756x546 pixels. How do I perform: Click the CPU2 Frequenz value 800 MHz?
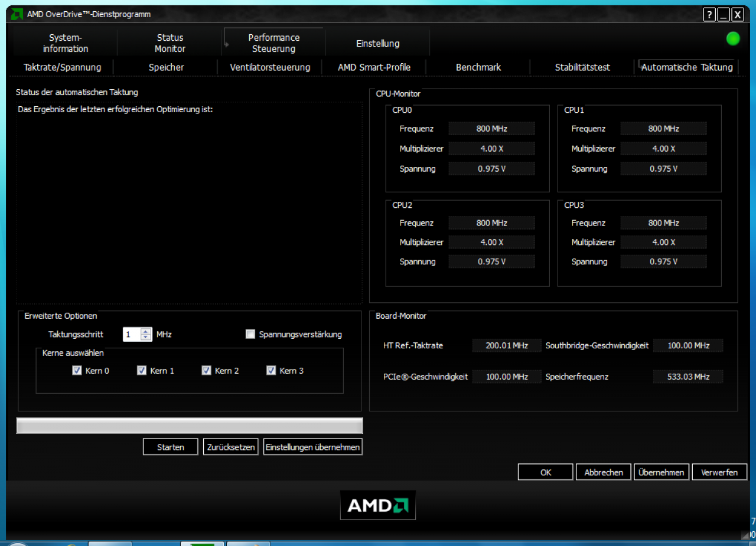[491, 223]
